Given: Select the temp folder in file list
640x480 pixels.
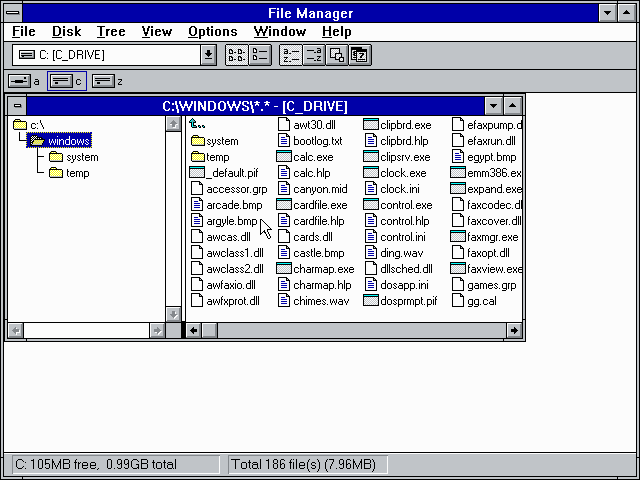Looking at the screenshot, I should [x=210, y=157].
